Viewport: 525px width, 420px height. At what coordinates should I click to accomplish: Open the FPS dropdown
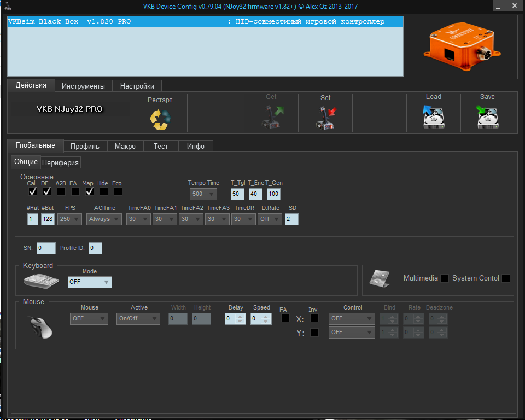(69, 219)
